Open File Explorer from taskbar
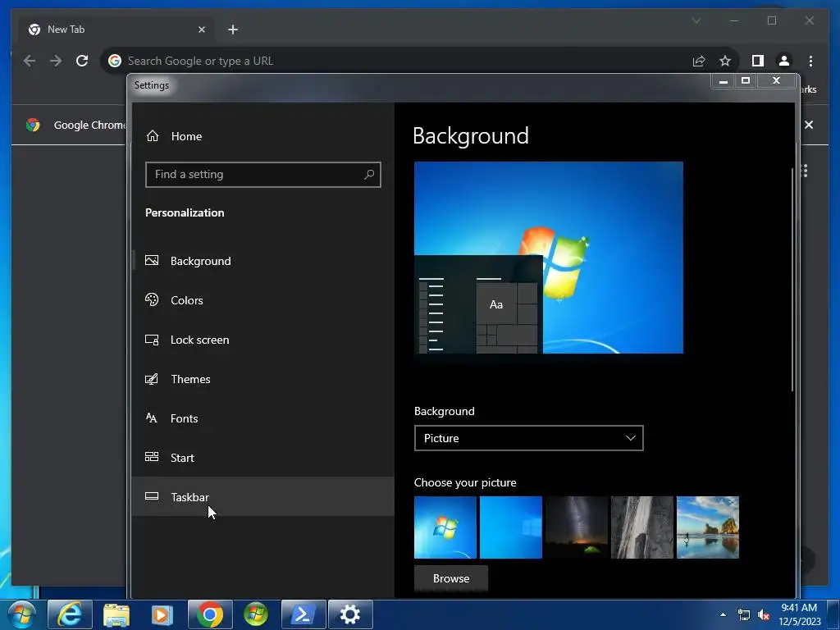 click(116, 614)
